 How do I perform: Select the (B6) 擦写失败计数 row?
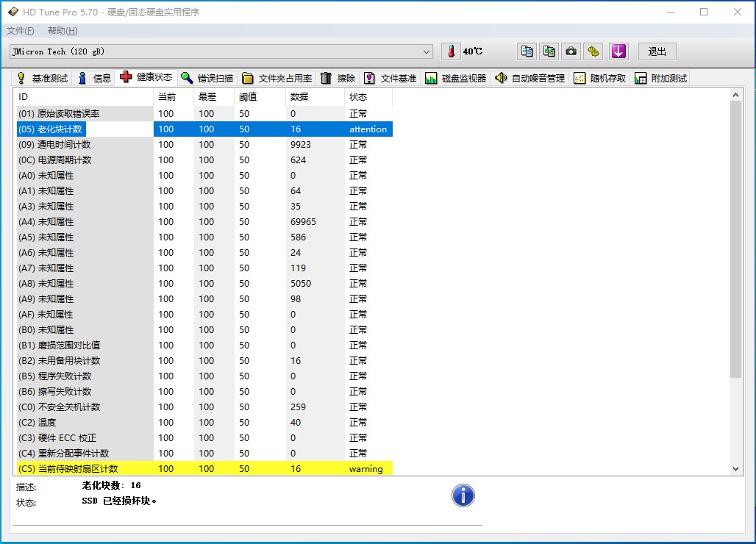pos(204,391)
